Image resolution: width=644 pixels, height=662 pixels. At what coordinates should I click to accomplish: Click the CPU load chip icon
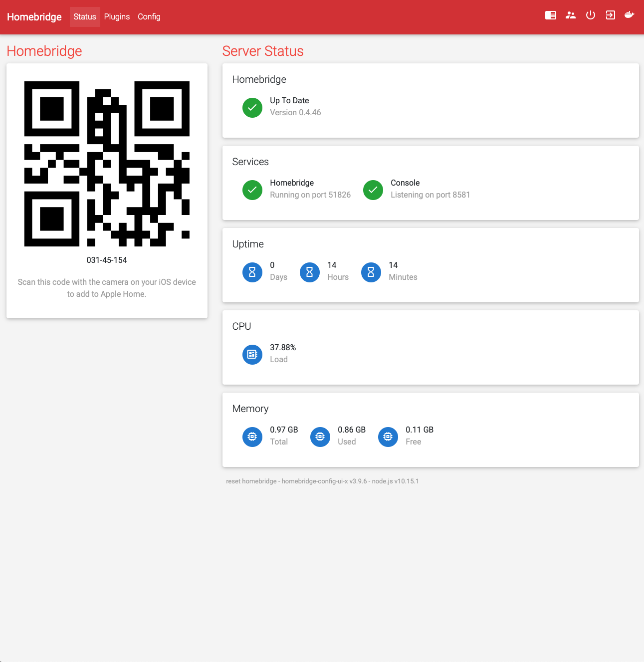pyautogui.click(x=252, y=355)
